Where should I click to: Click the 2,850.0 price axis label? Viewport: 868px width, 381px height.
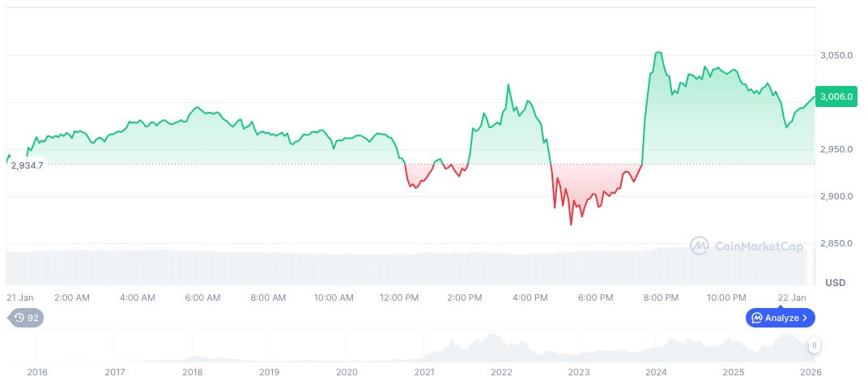[x=835, y=243]
